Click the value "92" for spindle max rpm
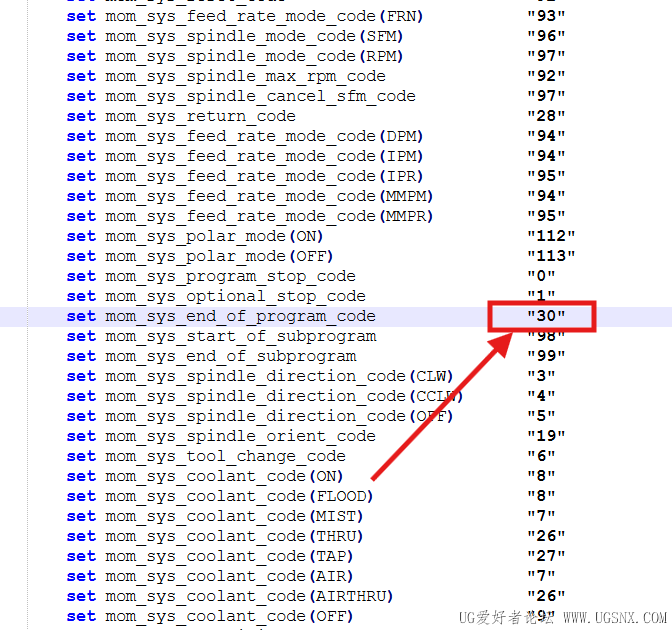The height and width of the screenshot is (630, 672). pyautogui.click(x=546, y=76)
